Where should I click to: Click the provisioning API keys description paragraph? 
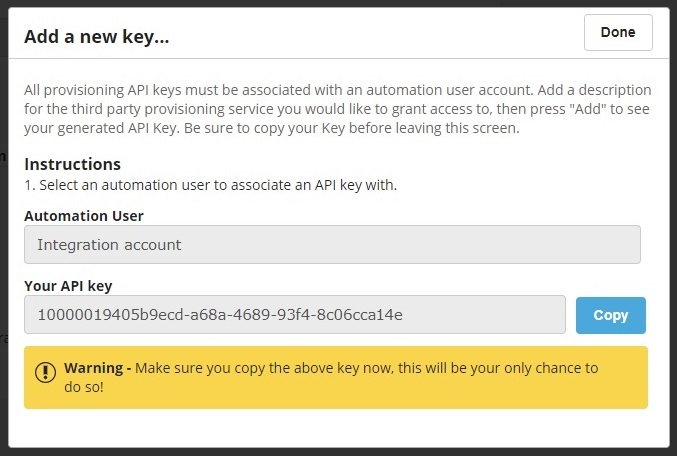(x=338, y=109)
